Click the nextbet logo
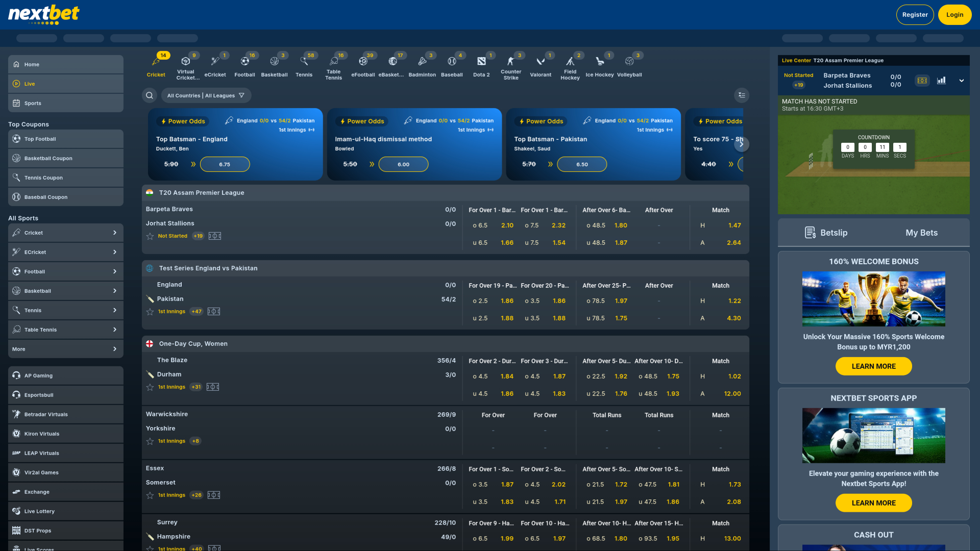 (44, 15)
